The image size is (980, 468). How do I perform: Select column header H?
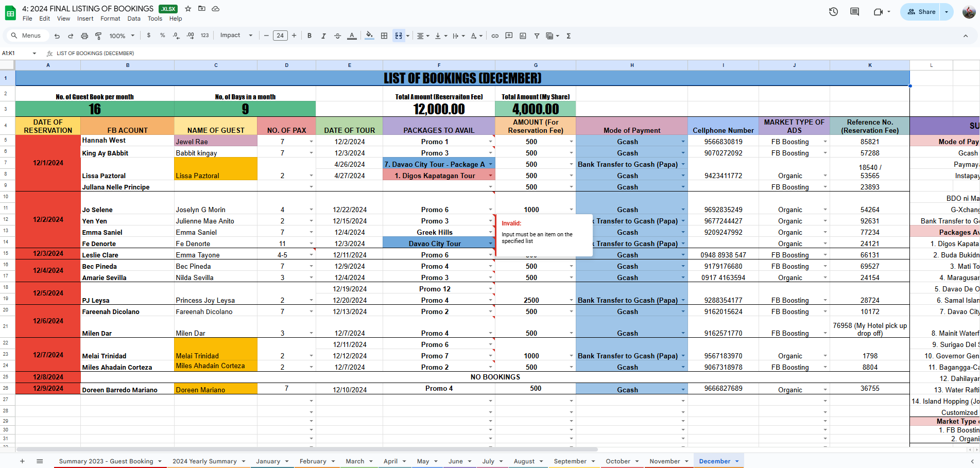(x=631, y=65)
